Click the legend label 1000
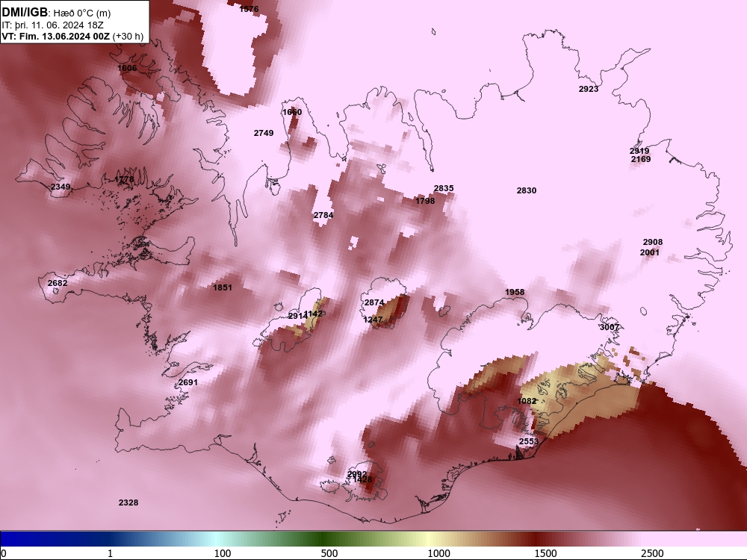The image size is (747, 560). click(438, 553)
